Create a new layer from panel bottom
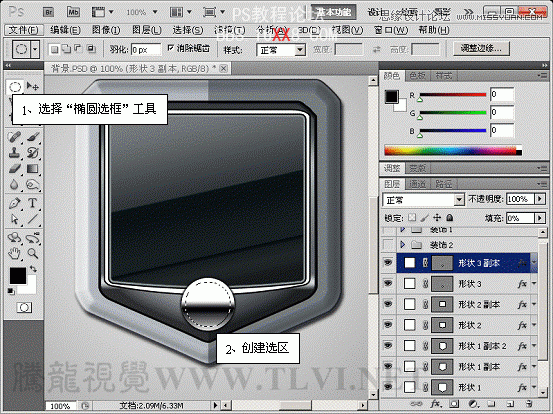 (510, 403)
